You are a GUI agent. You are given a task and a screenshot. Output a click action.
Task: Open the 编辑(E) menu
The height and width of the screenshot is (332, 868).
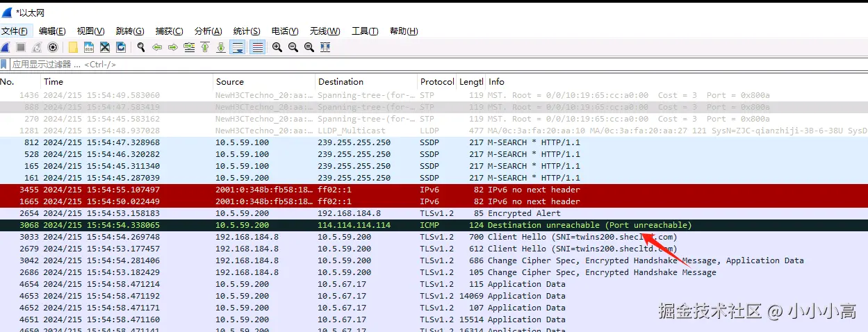point(52,31)
